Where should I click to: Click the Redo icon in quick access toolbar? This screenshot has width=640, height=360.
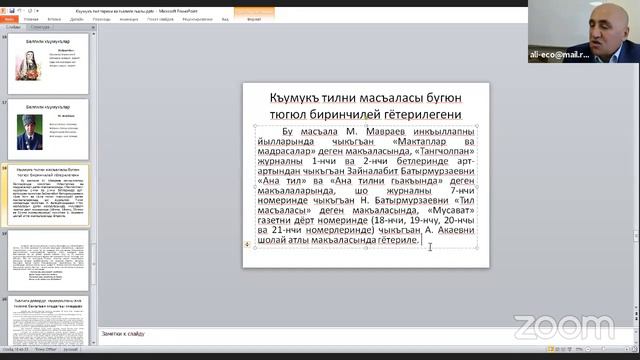29,11
